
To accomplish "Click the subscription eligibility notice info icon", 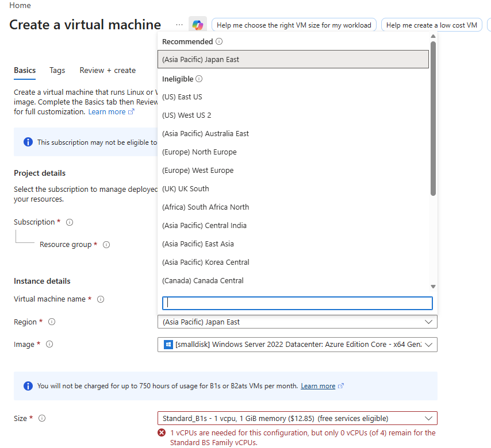I will (28, 142).
